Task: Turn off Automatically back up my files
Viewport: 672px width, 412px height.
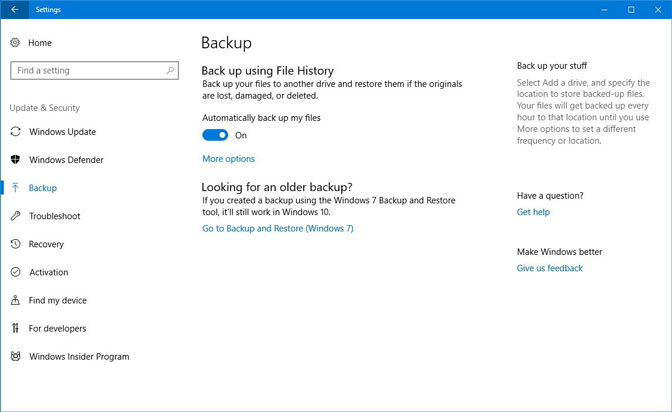Action: point(215,135)
